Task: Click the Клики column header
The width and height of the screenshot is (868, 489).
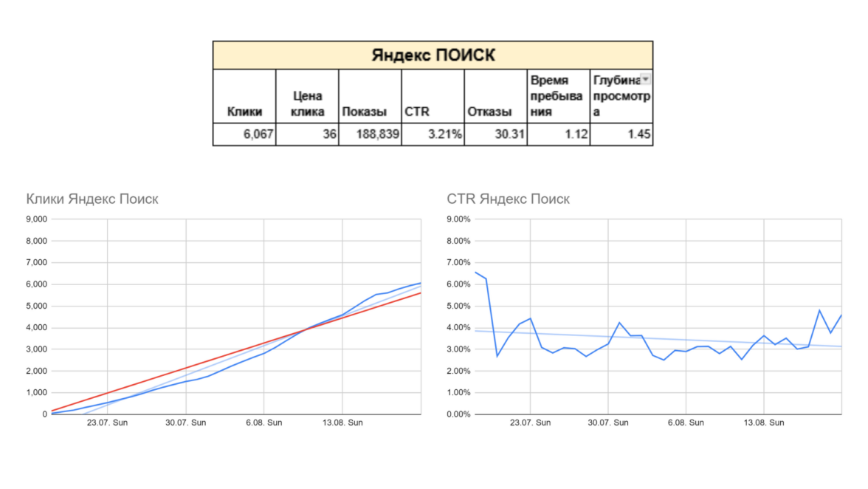Action: tap(244, 96)
